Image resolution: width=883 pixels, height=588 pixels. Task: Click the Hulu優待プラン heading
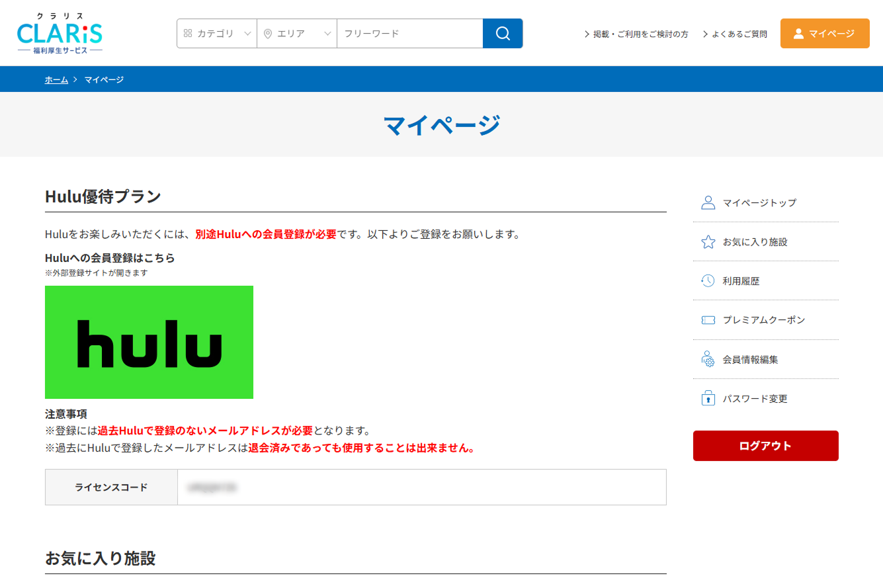pyautogui.click(x=103, y=196)
